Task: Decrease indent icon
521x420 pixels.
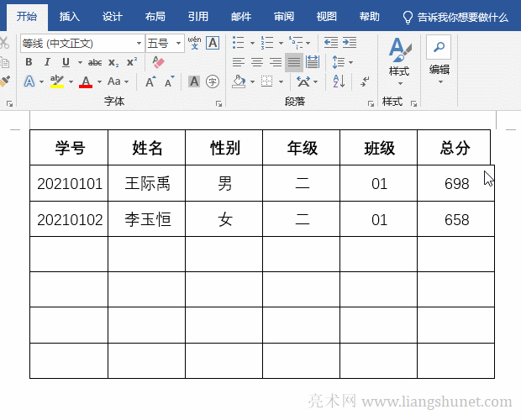Action: [331, 43]
